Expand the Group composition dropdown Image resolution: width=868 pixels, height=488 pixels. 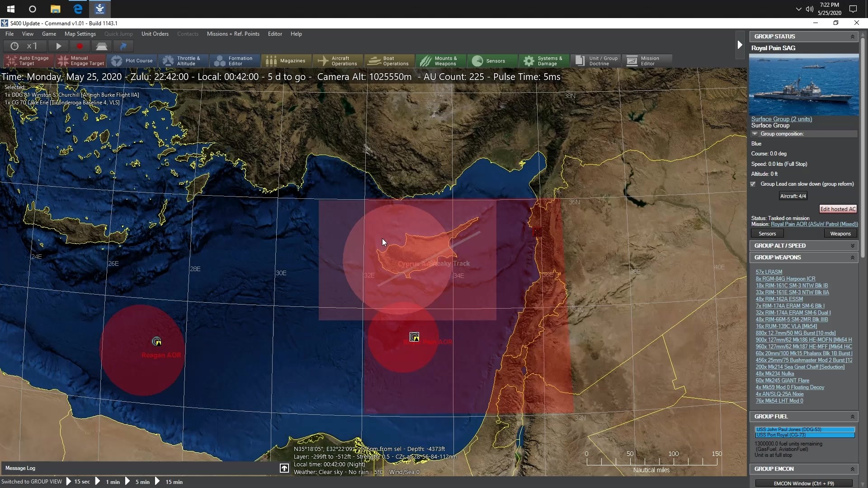[x=755, y=134]
